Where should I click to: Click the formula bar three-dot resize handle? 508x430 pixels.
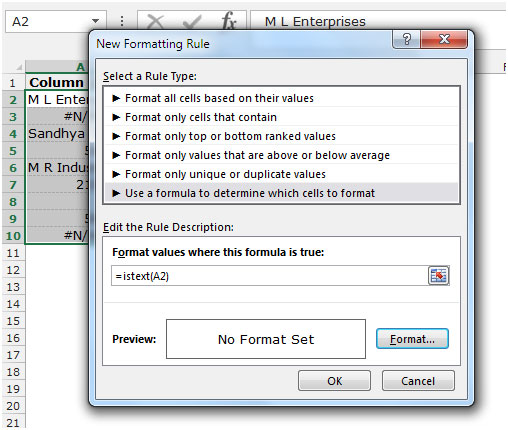point(122,21)
